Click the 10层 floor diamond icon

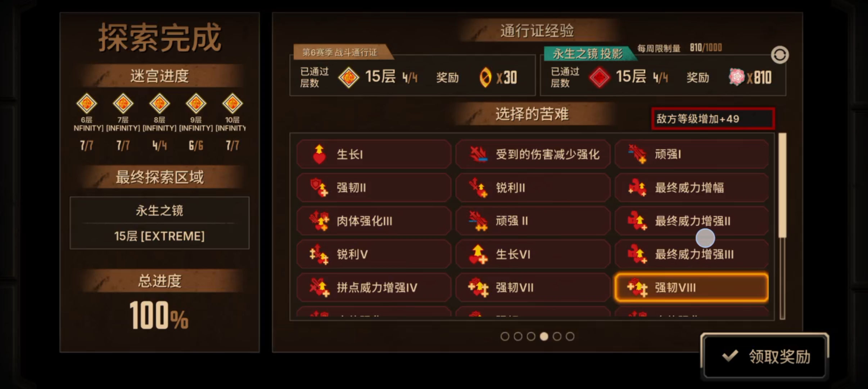232,104
